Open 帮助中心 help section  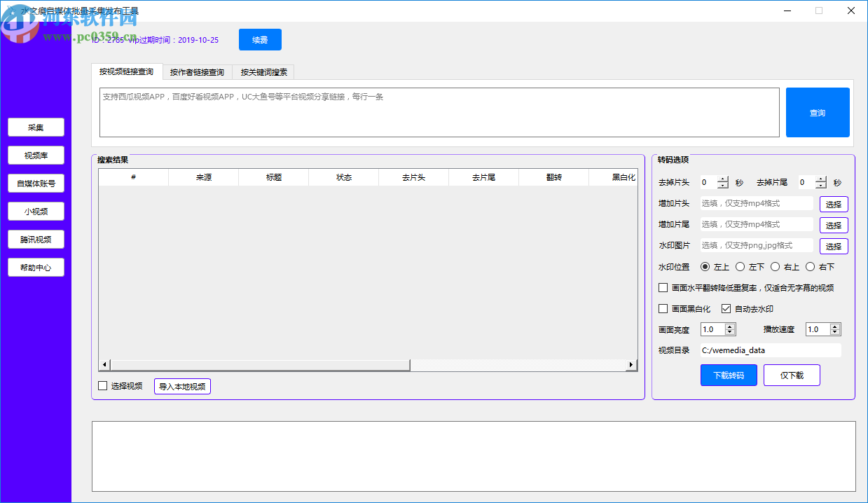[36, 268]
